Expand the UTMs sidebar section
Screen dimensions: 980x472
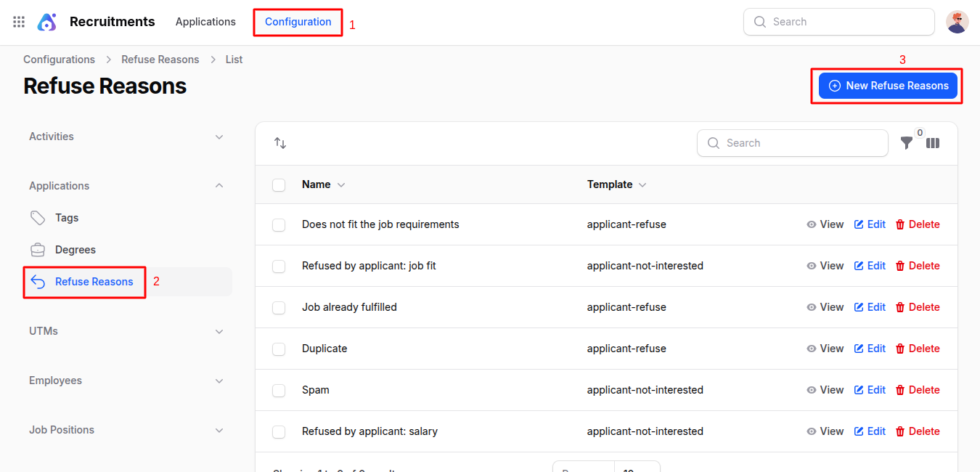click(x=219, y=331)
